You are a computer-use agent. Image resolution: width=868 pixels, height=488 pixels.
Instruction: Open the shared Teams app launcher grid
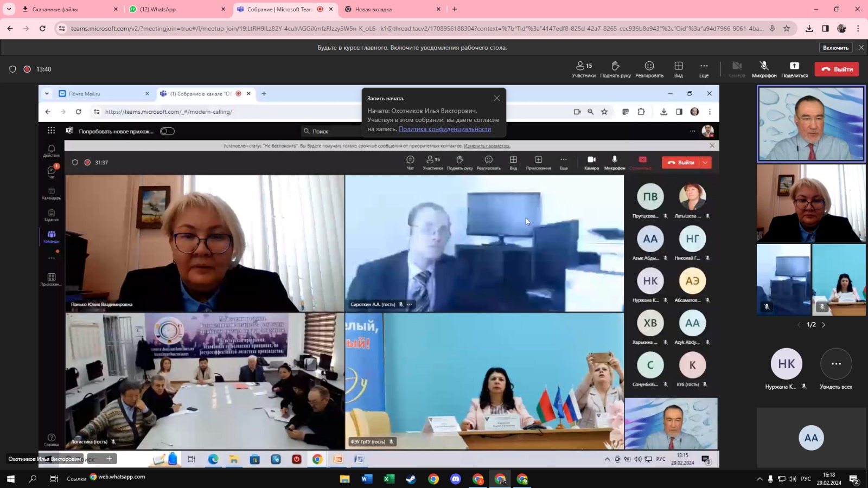coord(51,130)
